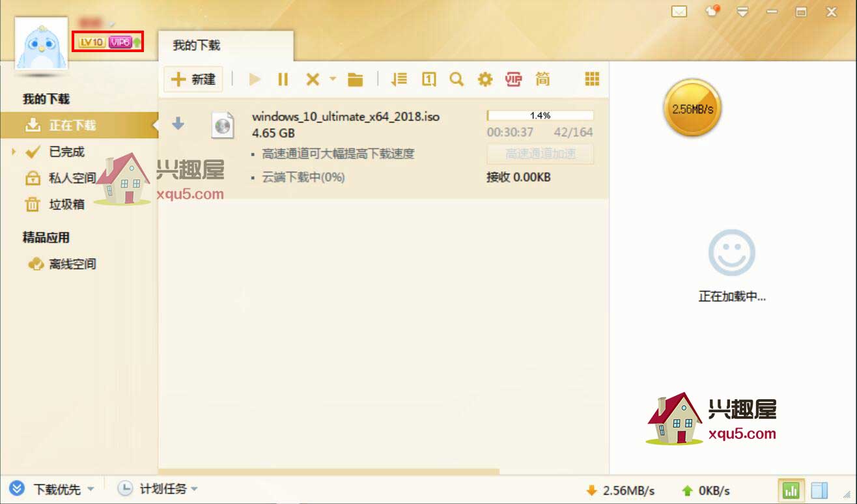Open the username dropdown arrow
Viewport: 857px width, 504px height.
[x=111, y=25]
